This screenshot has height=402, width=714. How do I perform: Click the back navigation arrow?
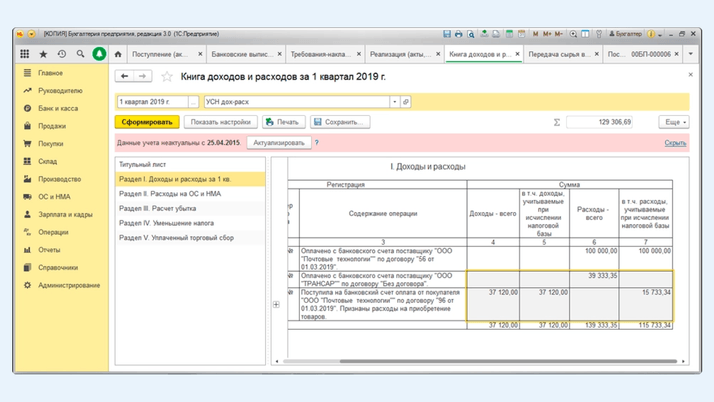pyautogui.click(x=125, y=76)
